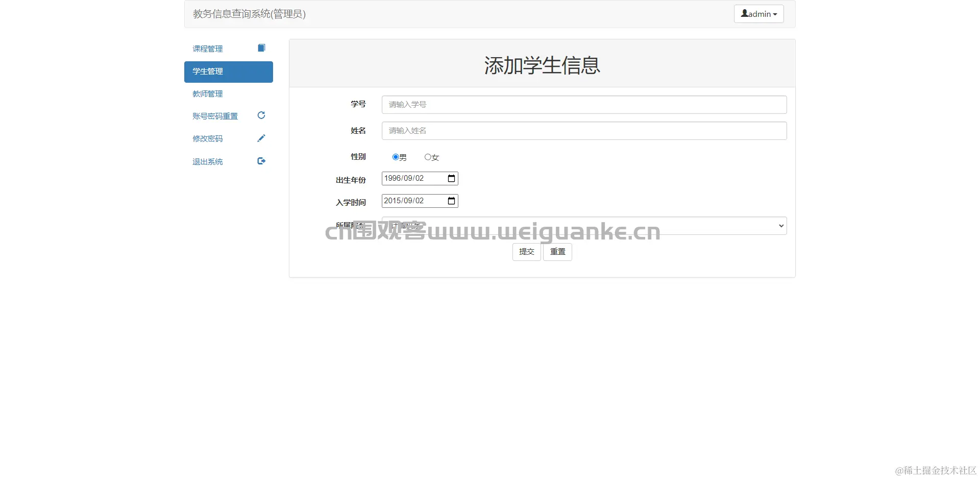Image resolution: width=980 pixels, height=479 pixels.
Task: Open calendar picker for 出生年份 date
Action: tap(451, 178)
